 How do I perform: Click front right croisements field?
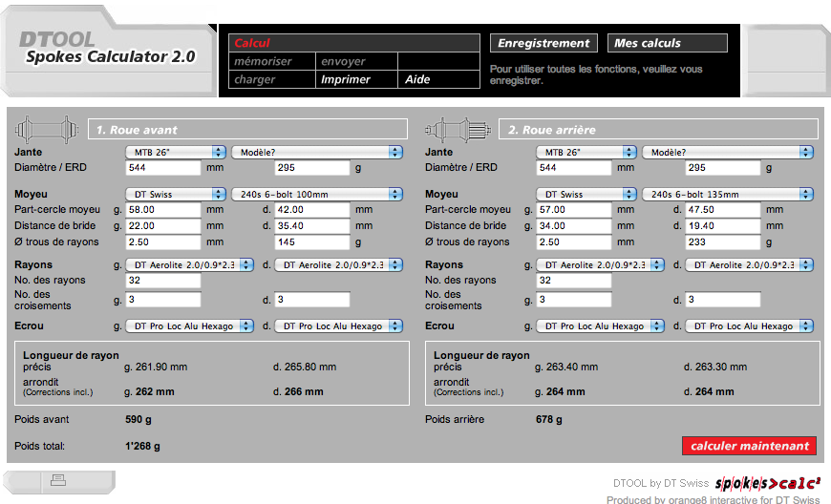tap(312, 300)
